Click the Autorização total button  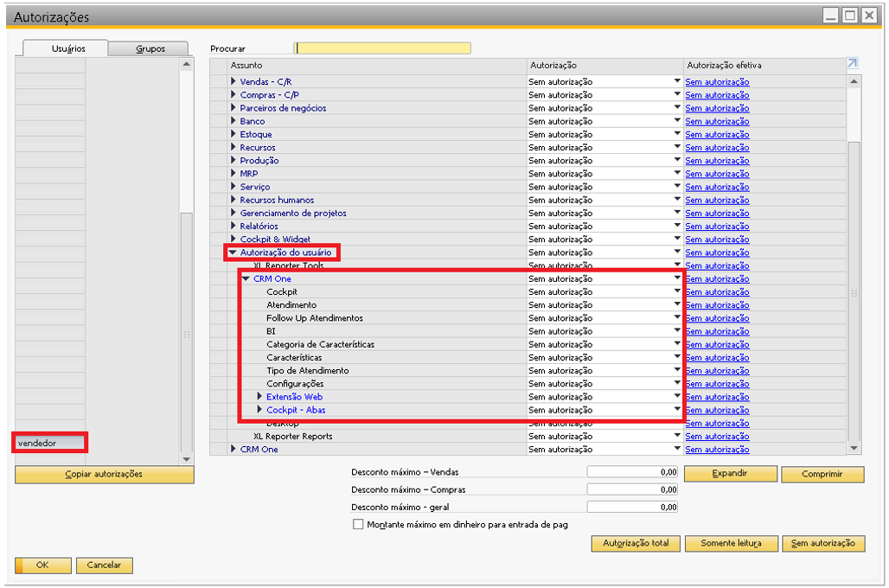pyautogui.click(x=636, y=543)
